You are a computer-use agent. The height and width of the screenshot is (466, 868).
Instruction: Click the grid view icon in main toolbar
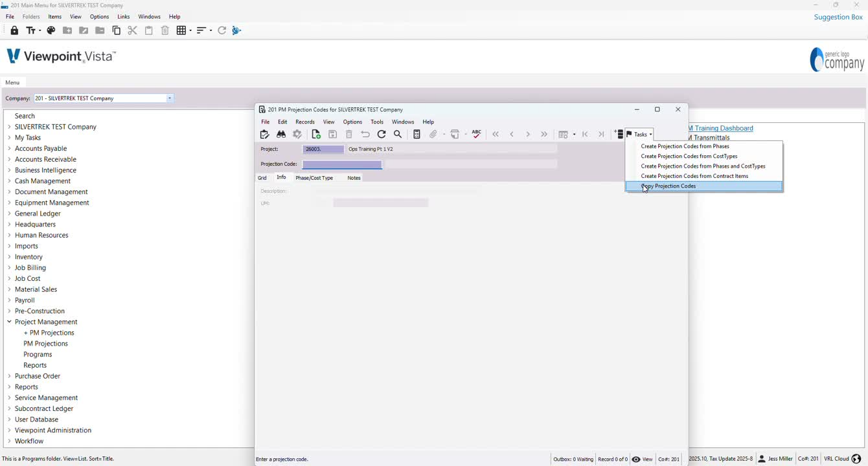[183, 30]
